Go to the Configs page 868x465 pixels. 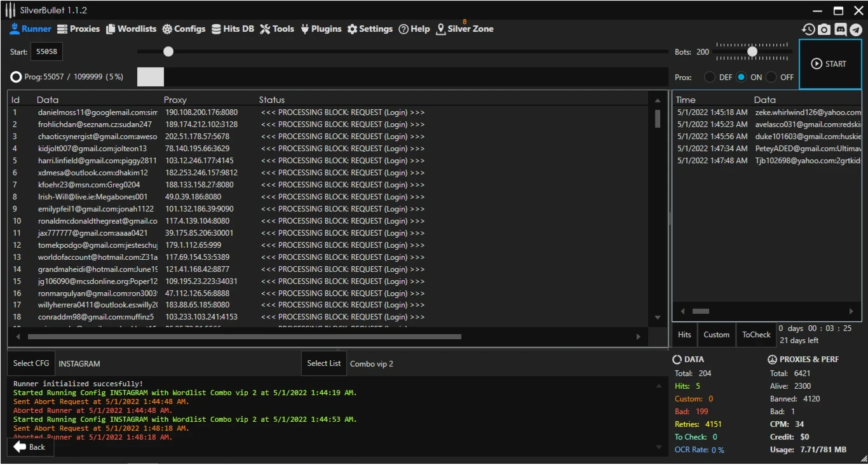[184, 29]
